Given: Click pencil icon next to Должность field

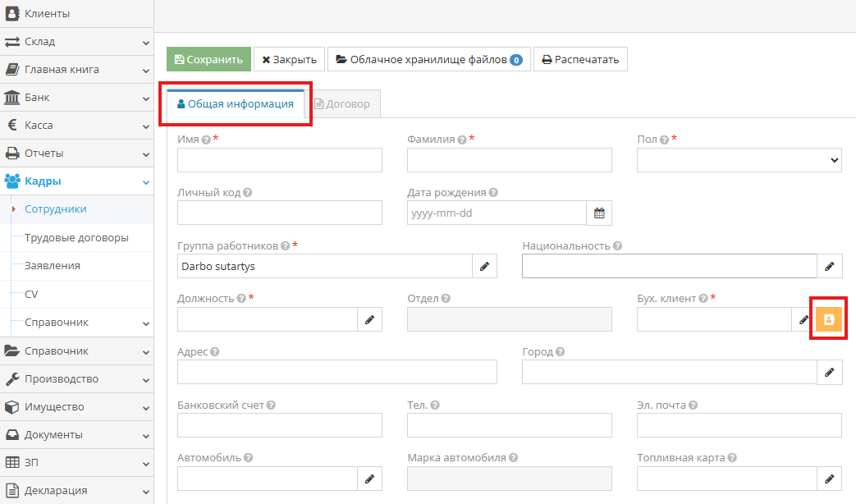Looking at the screenshot, I should click(369, 320).
